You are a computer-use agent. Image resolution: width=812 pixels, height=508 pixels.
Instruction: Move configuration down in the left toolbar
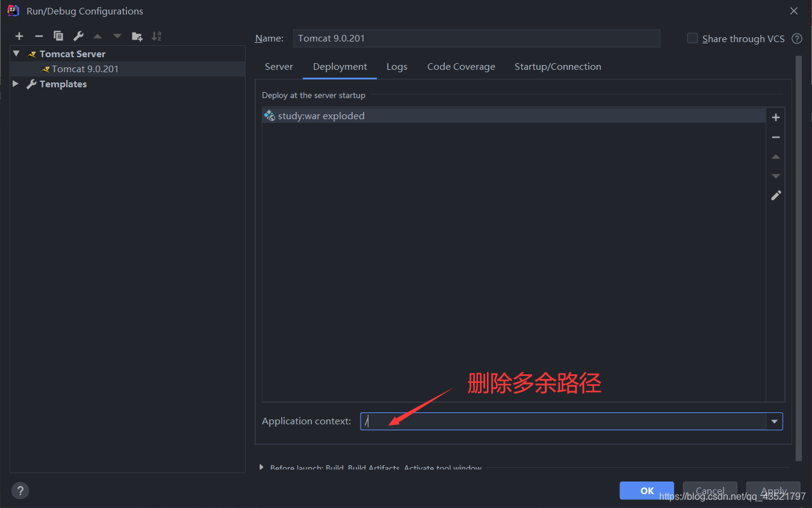click(117, 36)
